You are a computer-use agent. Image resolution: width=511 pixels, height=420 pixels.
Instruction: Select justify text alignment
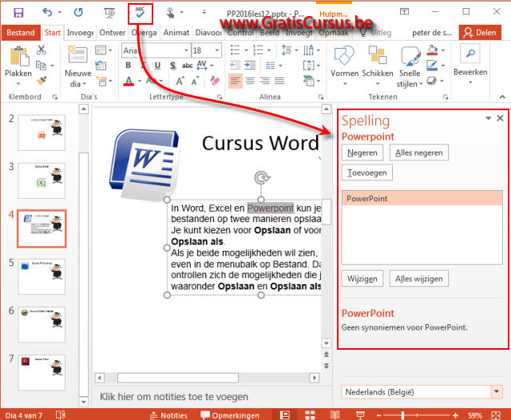pyautogui.click(x=279, y=81)
